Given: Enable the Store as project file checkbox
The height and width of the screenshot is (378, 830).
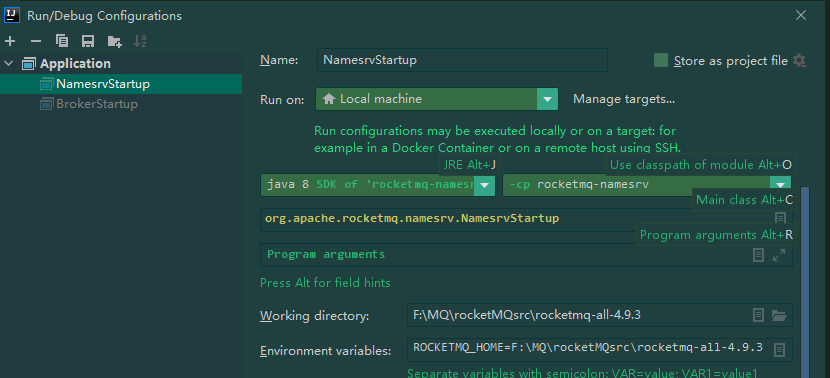Looking at the screenshot, I should pos(661,60).
